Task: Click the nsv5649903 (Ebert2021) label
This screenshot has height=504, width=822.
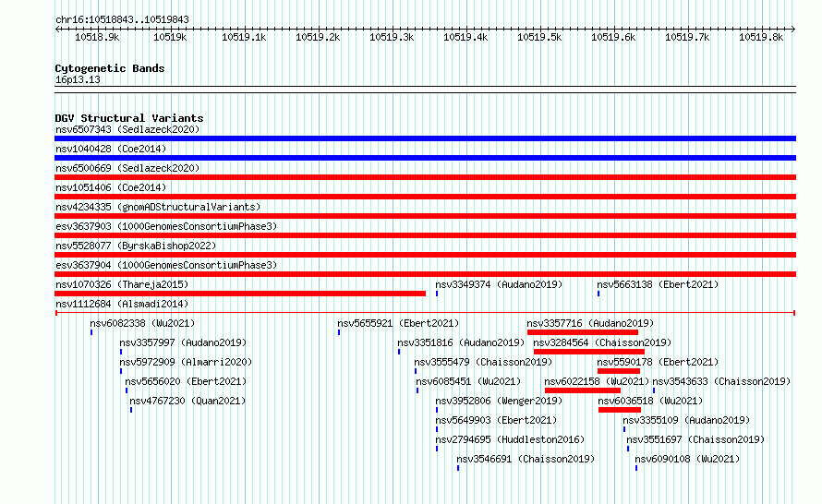Action: click(x=496, y=420)
